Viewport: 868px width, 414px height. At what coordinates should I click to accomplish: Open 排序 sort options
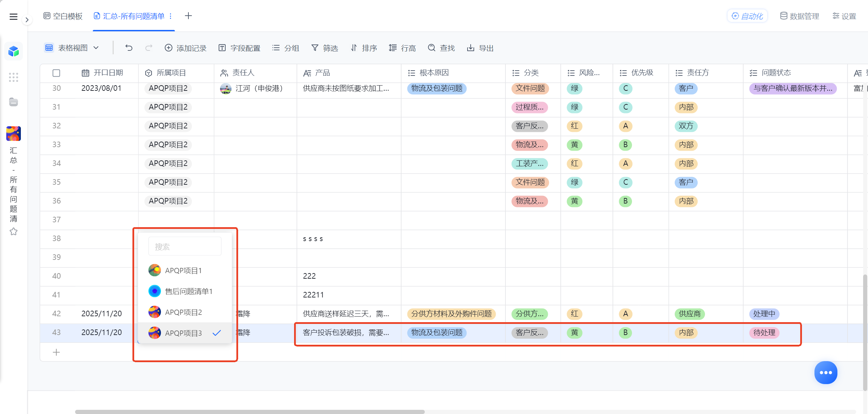[x=364, y=48]
